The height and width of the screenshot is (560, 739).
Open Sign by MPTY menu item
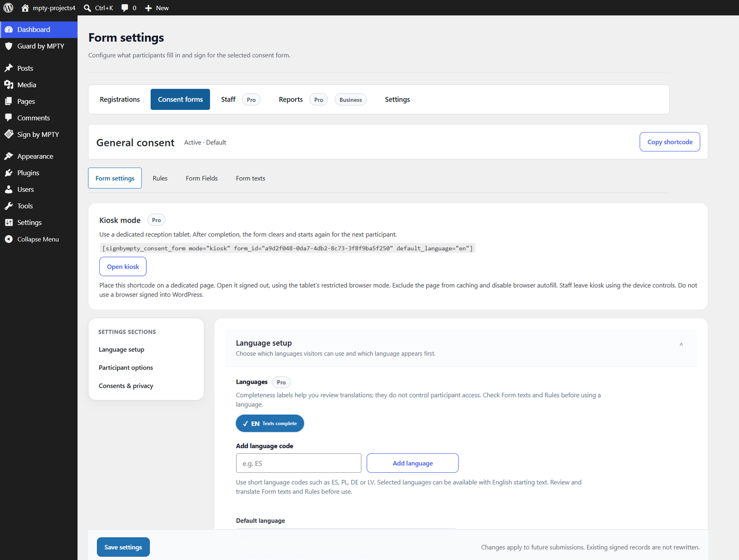tap(38, 134)
